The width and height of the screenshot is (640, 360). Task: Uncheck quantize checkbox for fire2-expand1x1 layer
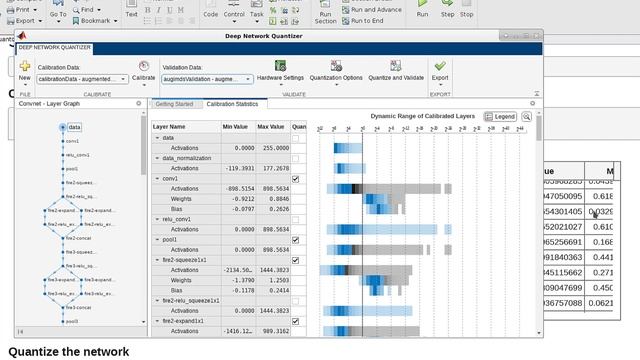pyautogui.click(x=296, y=321)
